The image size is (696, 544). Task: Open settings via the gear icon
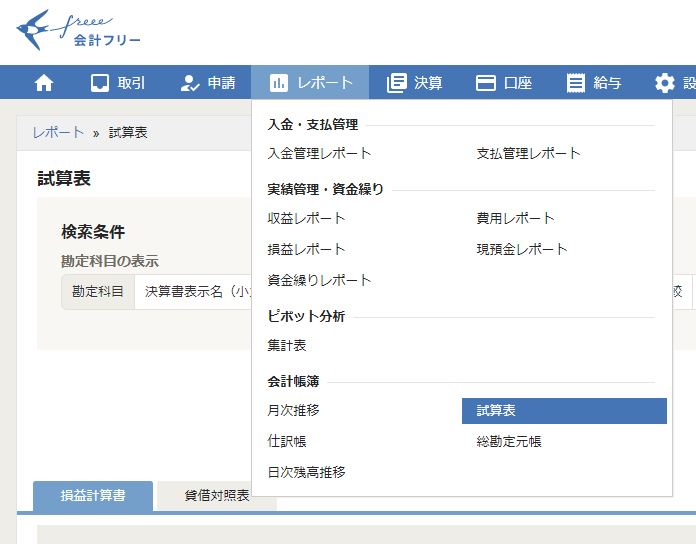coord(664,83)
